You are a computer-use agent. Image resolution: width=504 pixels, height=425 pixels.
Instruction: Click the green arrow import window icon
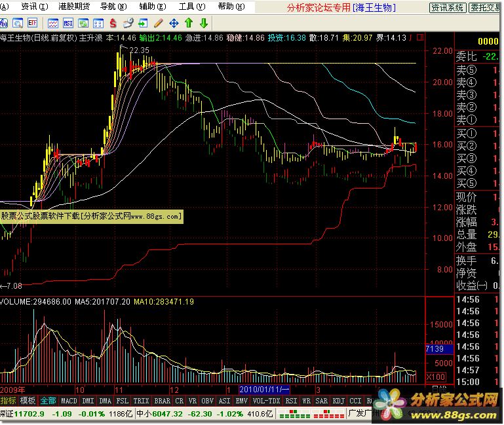pyautogui.click(x=143, y=23)
